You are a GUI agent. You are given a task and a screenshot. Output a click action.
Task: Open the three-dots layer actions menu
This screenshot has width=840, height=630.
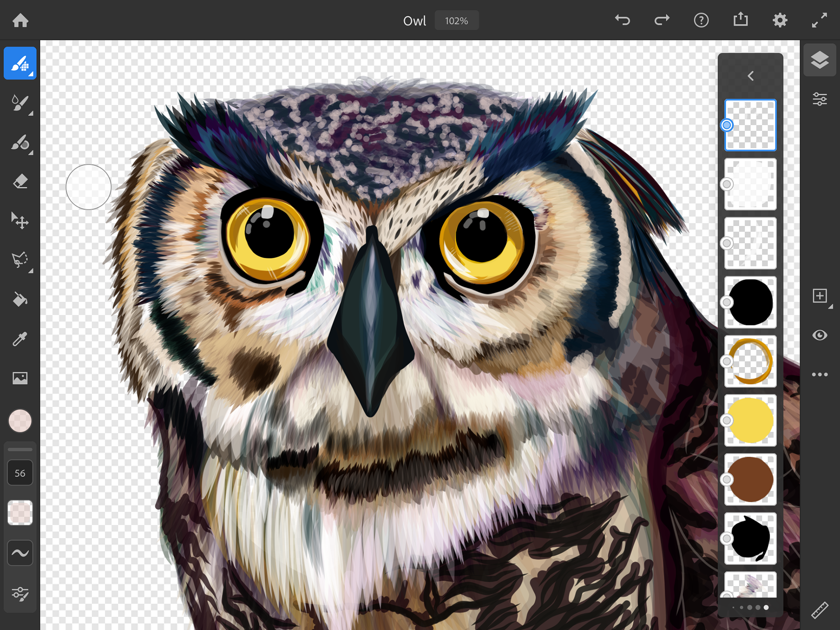coord(819,374)
